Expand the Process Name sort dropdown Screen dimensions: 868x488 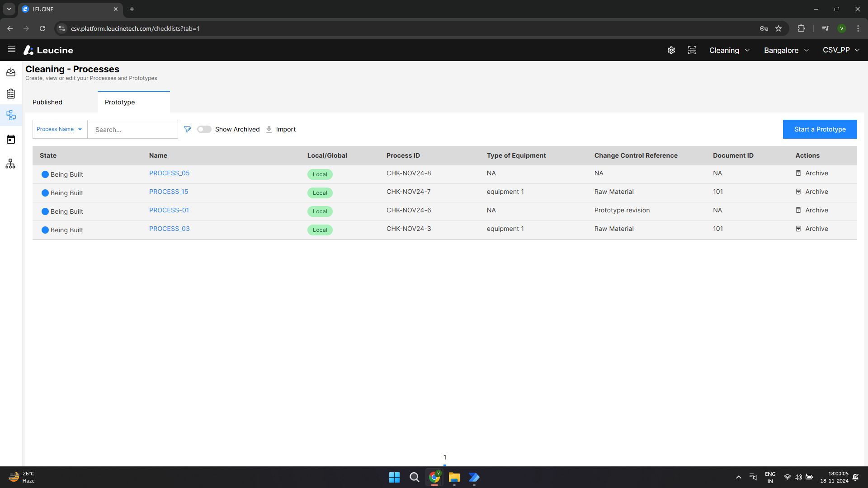point(59,129)
